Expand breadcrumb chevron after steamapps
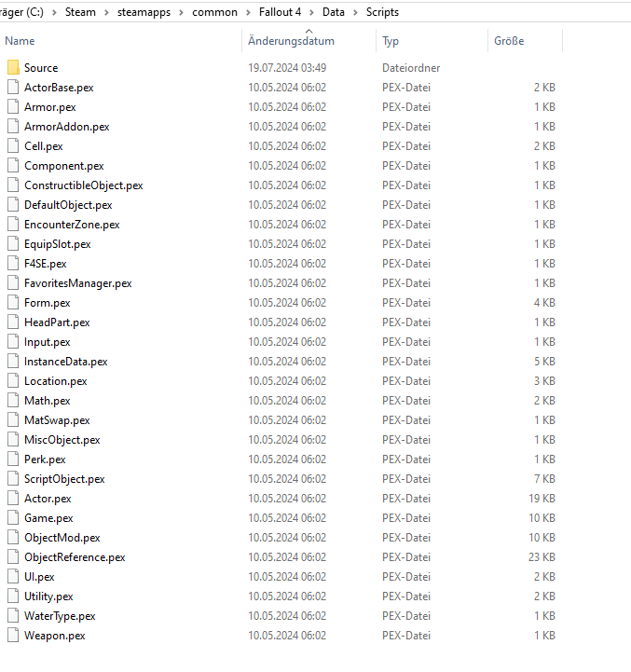The width and height of the screenshot is (631, 672). pos(182,12)
